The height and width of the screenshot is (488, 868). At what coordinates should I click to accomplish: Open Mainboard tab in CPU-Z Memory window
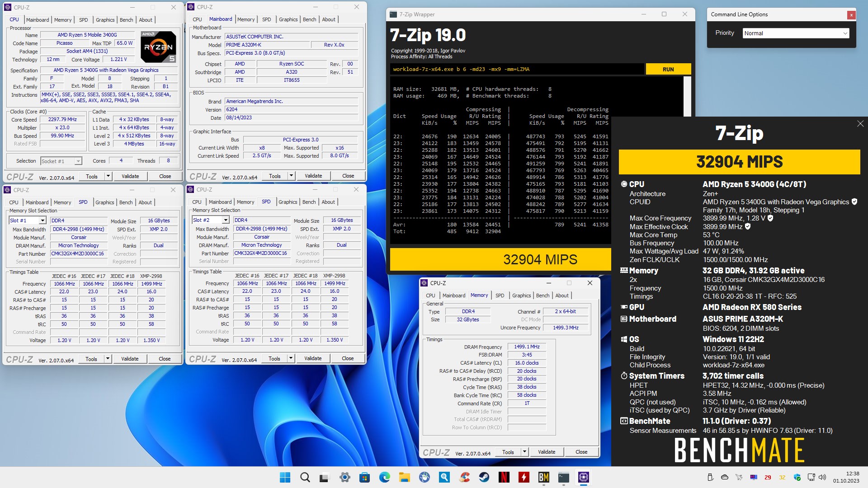pyautogui.click(x=454, y=296)
